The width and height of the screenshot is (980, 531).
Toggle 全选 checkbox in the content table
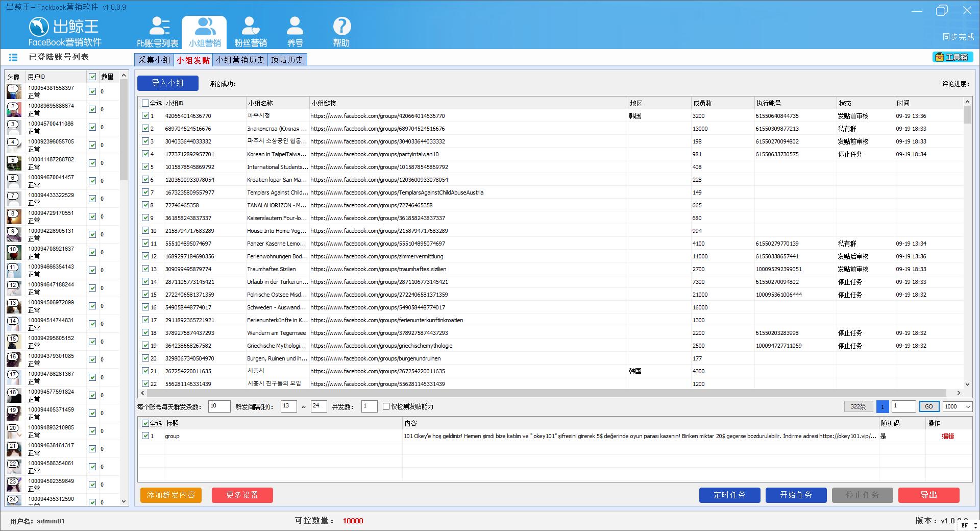point(145,423)
